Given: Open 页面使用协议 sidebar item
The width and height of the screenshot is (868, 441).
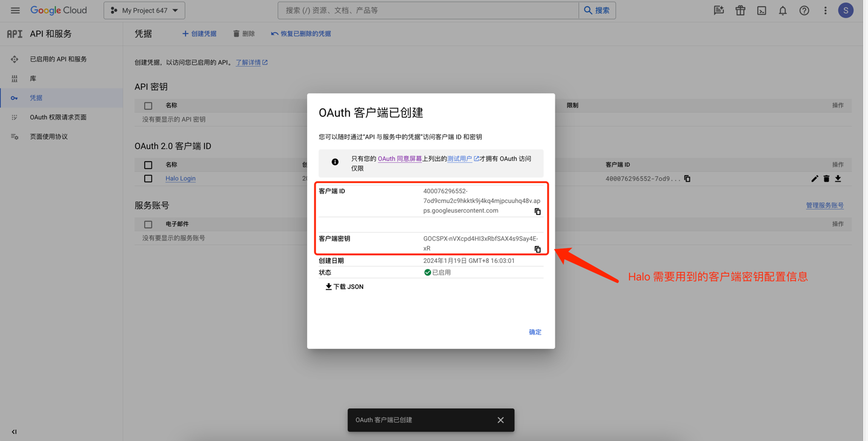Looking at the screenshot, I should pos(61,137).
